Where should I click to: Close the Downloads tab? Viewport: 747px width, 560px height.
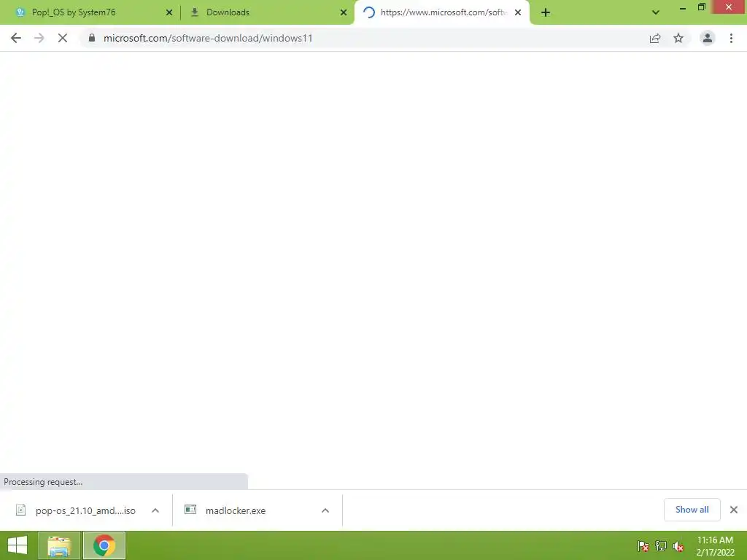click(x=344, y=12)
